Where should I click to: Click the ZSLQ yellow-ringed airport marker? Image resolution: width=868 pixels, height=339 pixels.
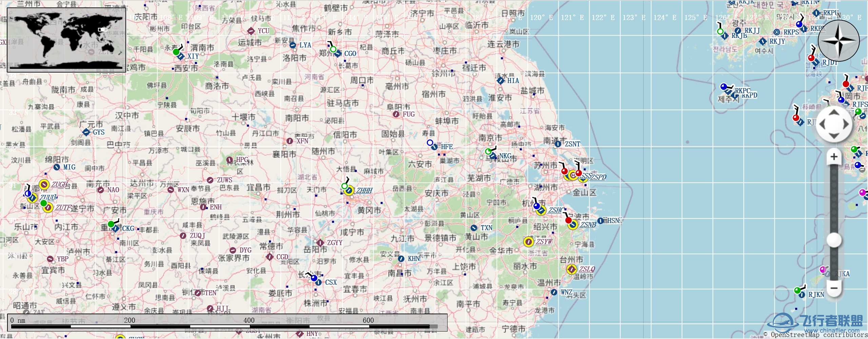[x=572, y=269]
